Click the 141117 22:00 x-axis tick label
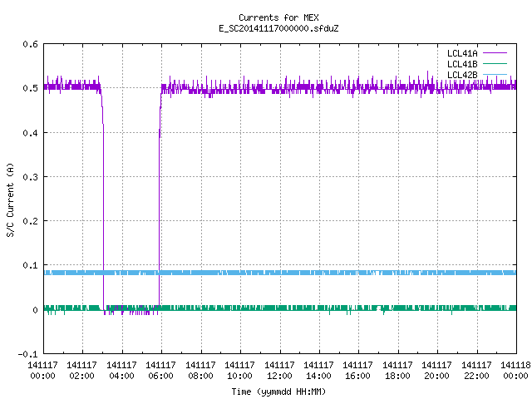 click(x=476, y=371)
